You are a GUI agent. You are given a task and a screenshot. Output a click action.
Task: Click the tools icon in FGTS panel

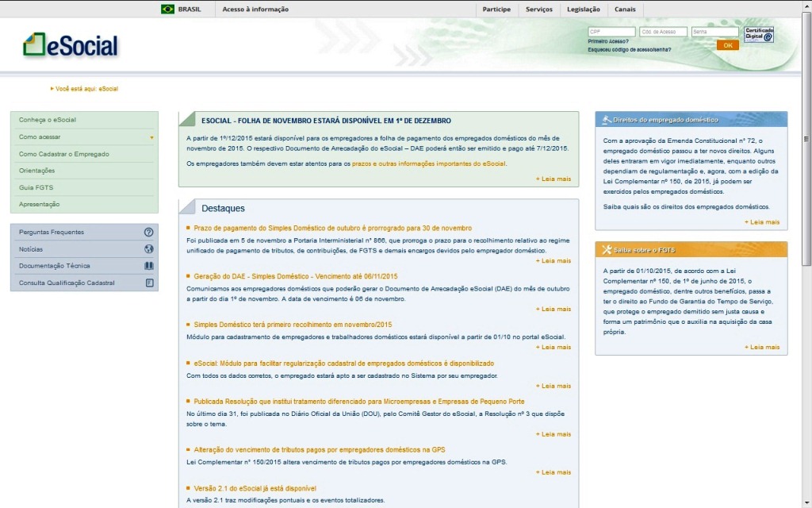(x=607, y=250)
